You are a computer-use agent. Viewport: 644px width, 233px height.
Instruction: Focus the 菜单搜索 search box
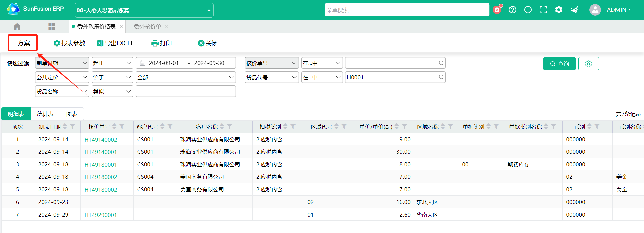tap(407, 10)
